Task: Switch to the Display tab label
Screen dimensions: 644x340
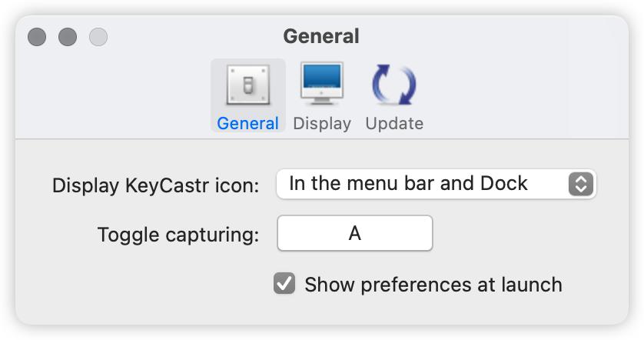Action: pos(322,123)
